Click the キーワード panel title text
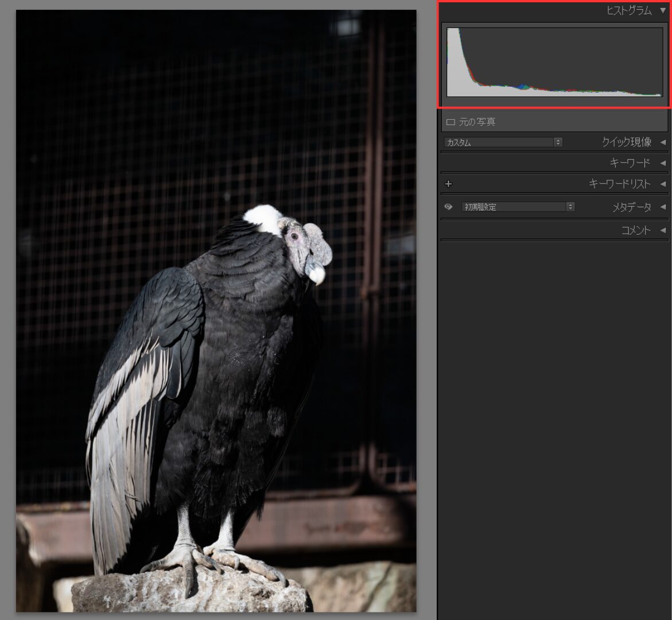672x620 pixels. point(630,163)
